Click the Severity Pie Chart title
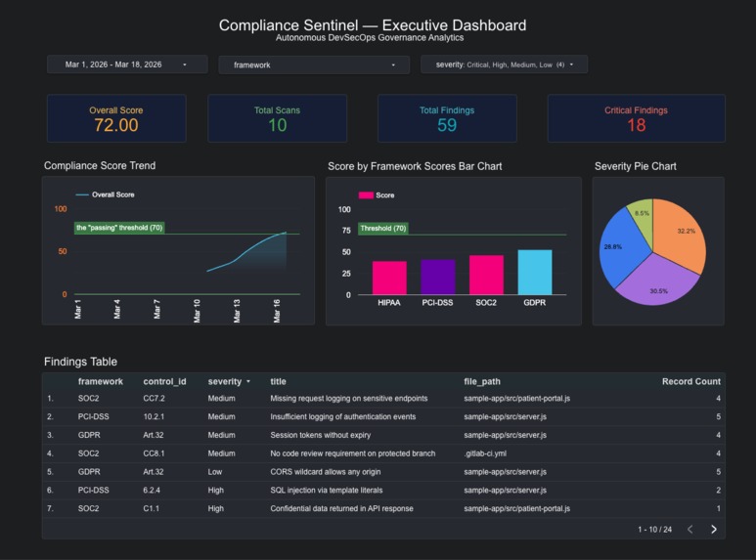The width and height of the screenshot is (756, 560). 635,166
